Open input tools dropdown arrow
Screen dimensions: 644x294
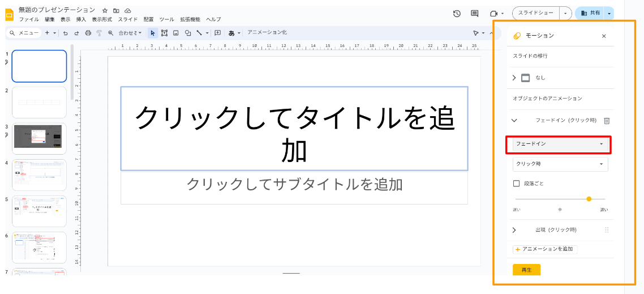click(x=239, y=33)
